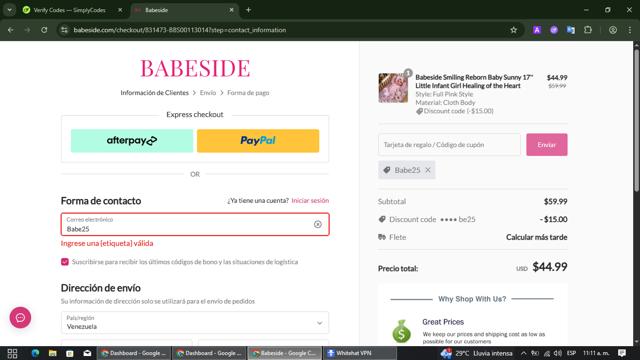
Task: Click the Correo electrónico email field
Action: click(195, 224)
